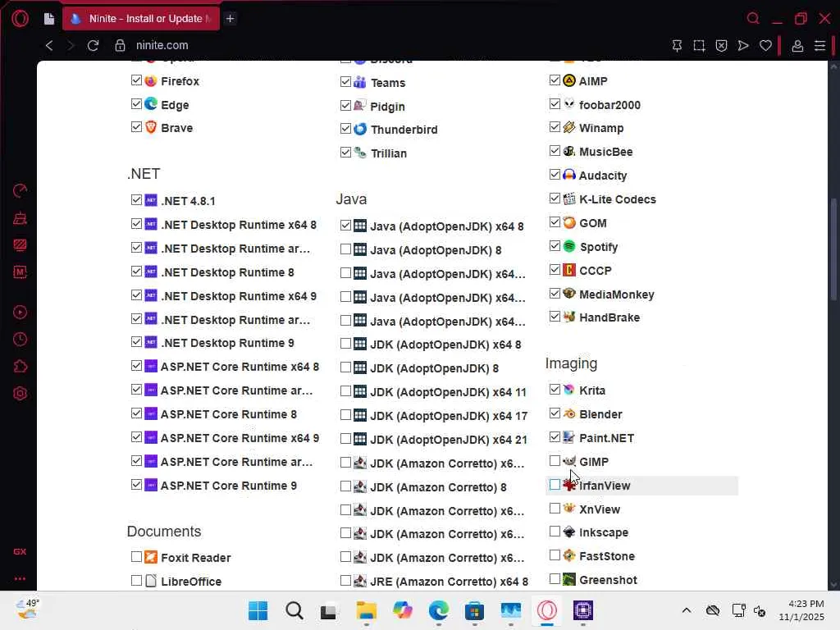This screenshot has height=630, width=840.
Task: Check the Foxit Reader checkbox
Action: tap(136, 557)
